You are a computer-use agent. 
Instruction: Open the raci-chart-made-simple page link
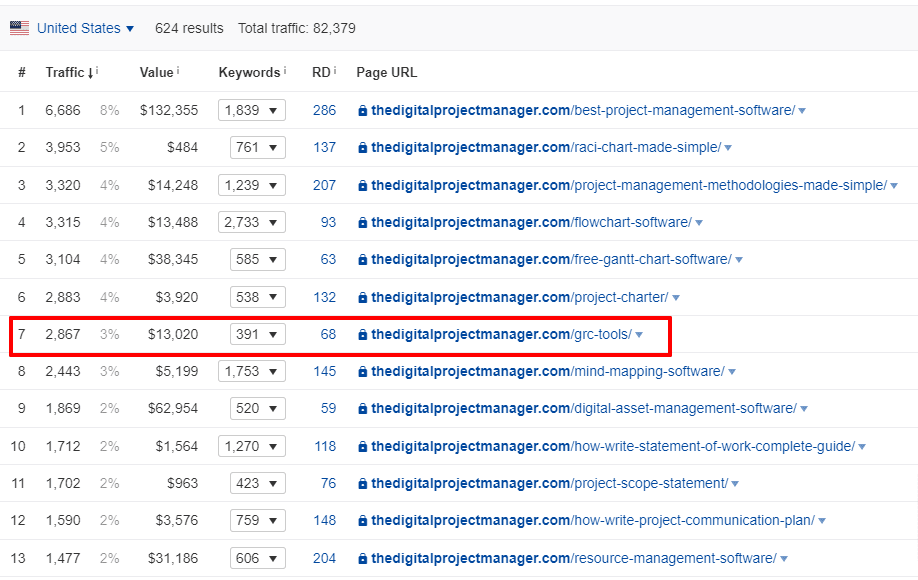(546, 147)
